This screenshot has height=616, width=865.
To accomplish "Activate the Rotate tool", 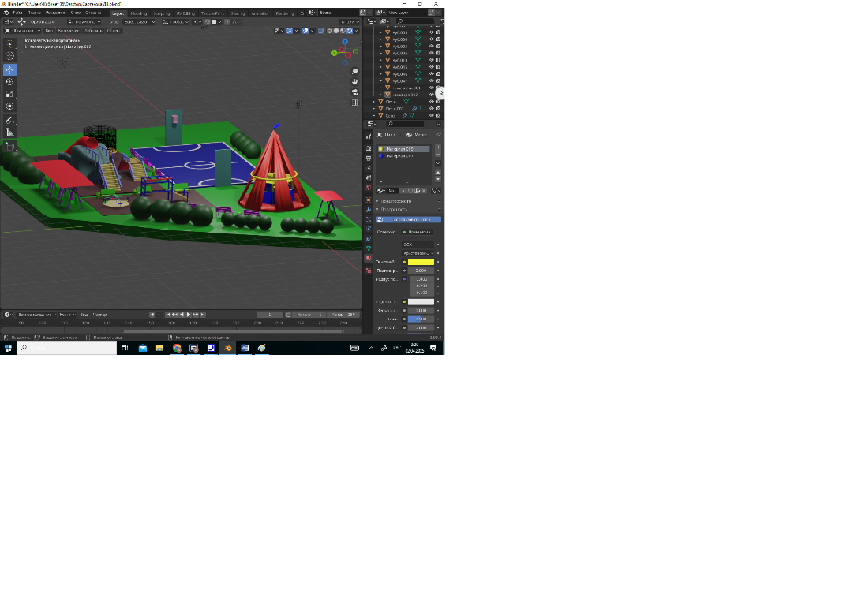I will [x=10, y=81].
